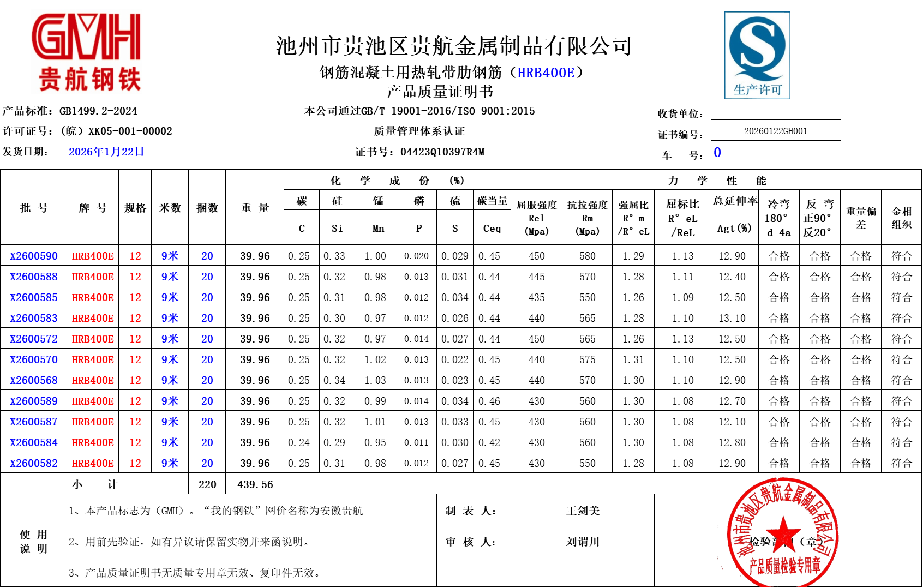Screen dimensions: 923x588
Task: Click the 金相组织 column header
Action: tap(901, 218)
